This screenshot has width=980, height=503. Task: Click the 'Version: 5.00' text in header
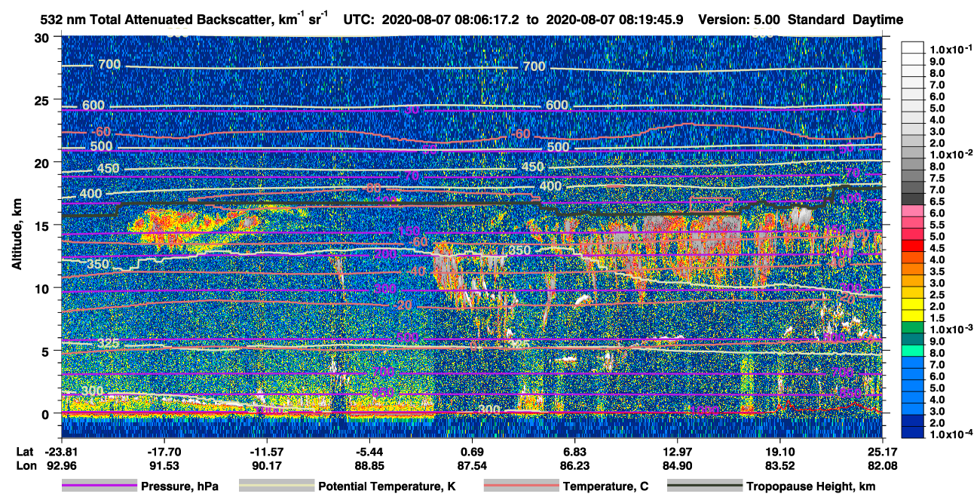(740, 20)
